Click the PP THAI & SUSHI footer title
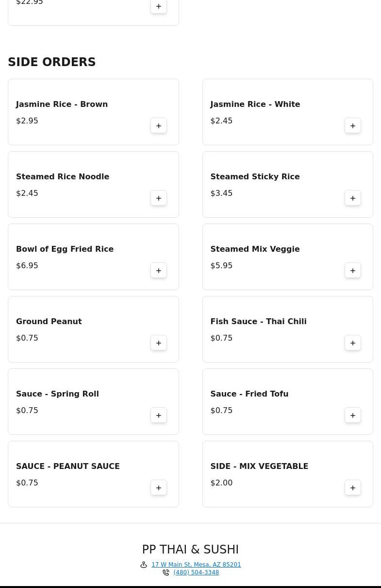The image size is (381, 588). coord(190,550)
